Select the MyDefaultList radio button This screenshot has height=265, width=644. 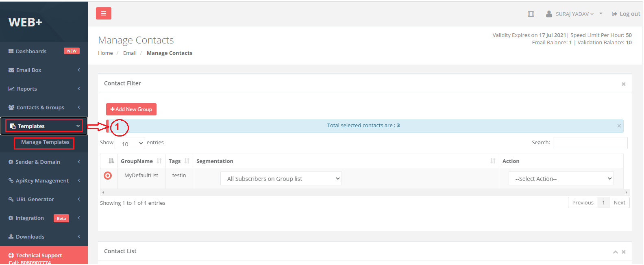[x=108, y=176]
